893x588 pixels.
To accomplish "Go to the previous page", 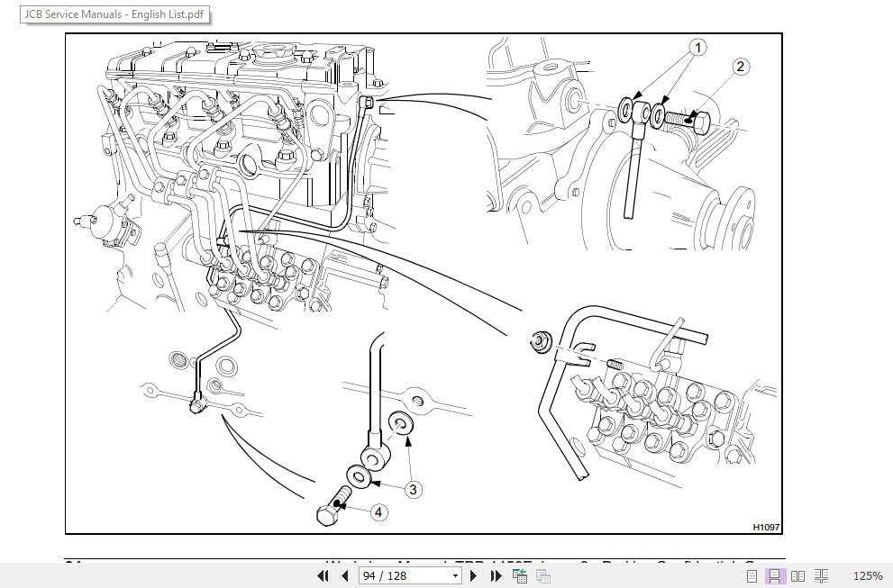I will (344, 575).
